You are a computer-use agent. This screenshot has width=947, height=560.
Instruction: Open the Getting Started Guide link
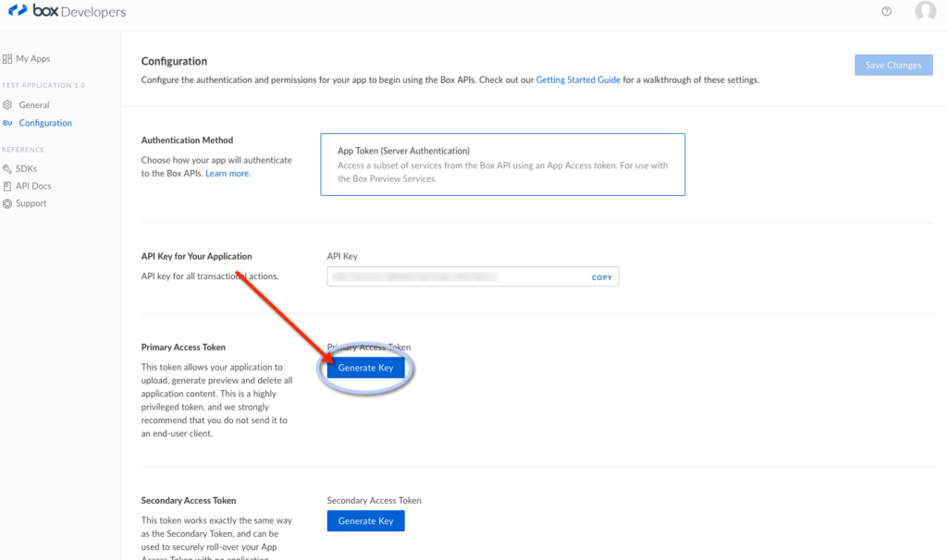click(578, 79)
